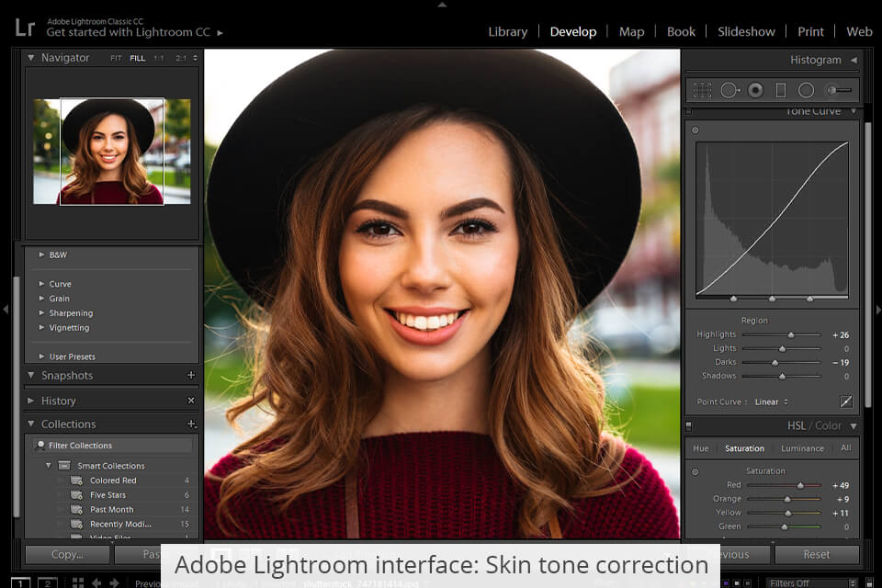Select main window display 1

[21, 582]
